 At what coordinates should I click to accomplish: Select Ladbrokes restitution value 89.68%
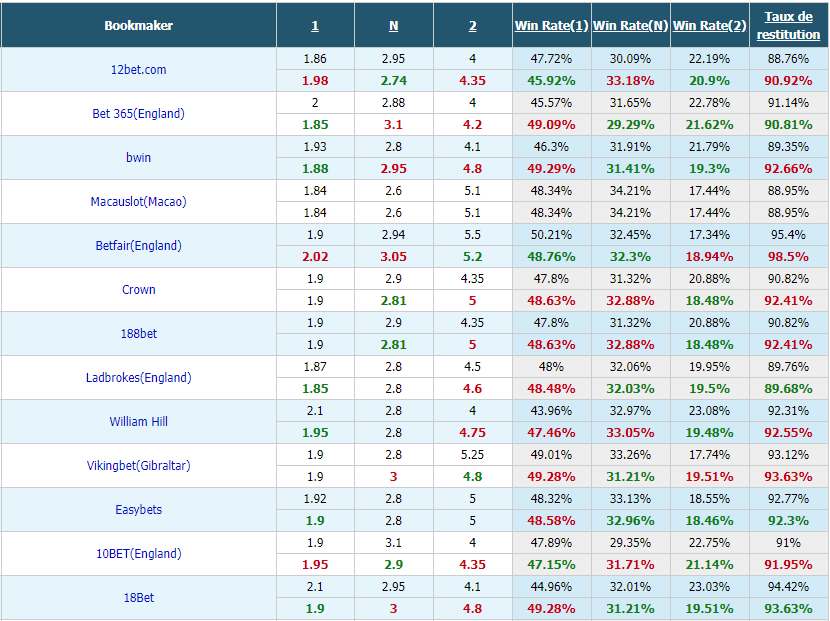pyautogui.click(x=788, y=388)
